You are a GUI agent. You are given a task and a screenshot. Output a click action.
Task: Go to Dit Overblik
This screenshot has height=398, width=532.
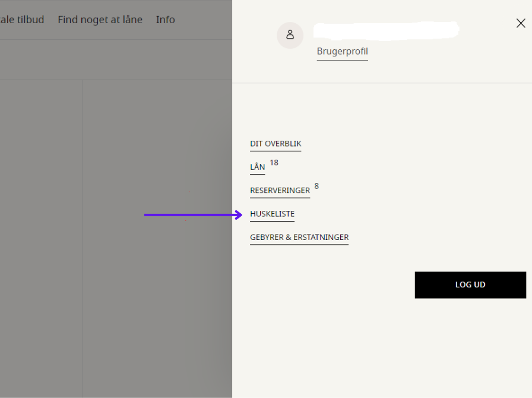click(275, 144)
